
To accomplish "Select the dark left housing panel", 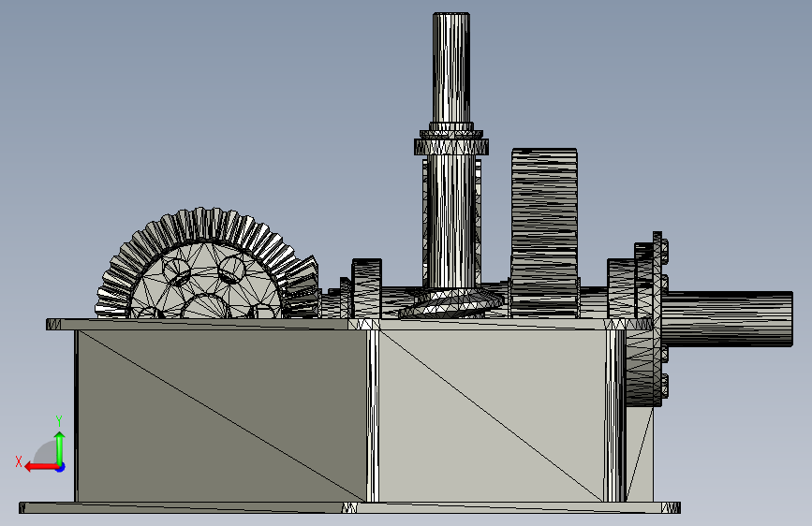I will click(x=222, y=416).
